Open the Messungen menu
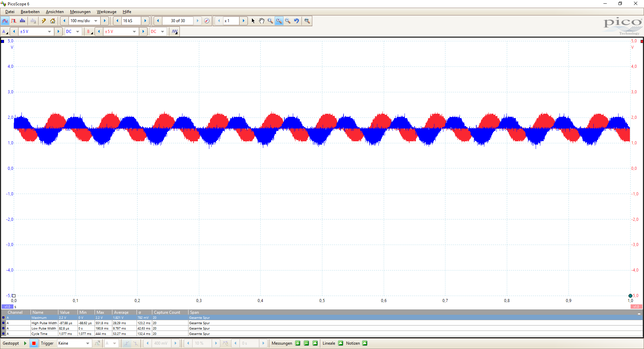Image resolution: width=644 pixels, height=349 pixels. 80,12
